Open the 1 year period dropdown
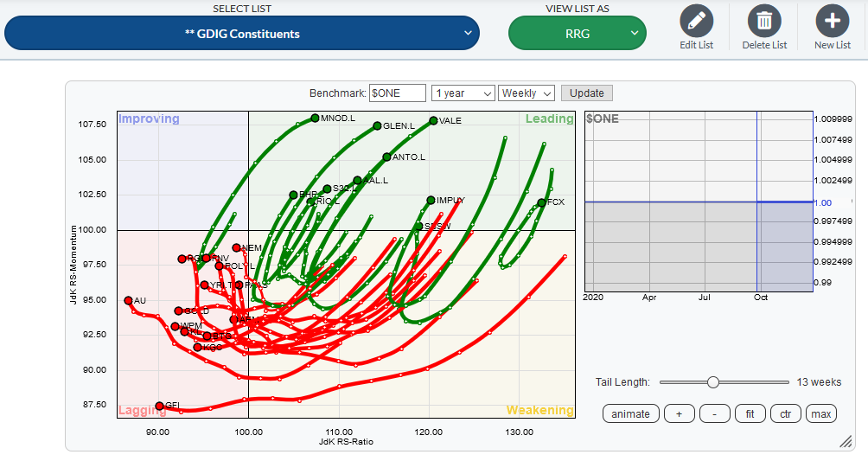The image size is (868, 461). pos(463,93)
